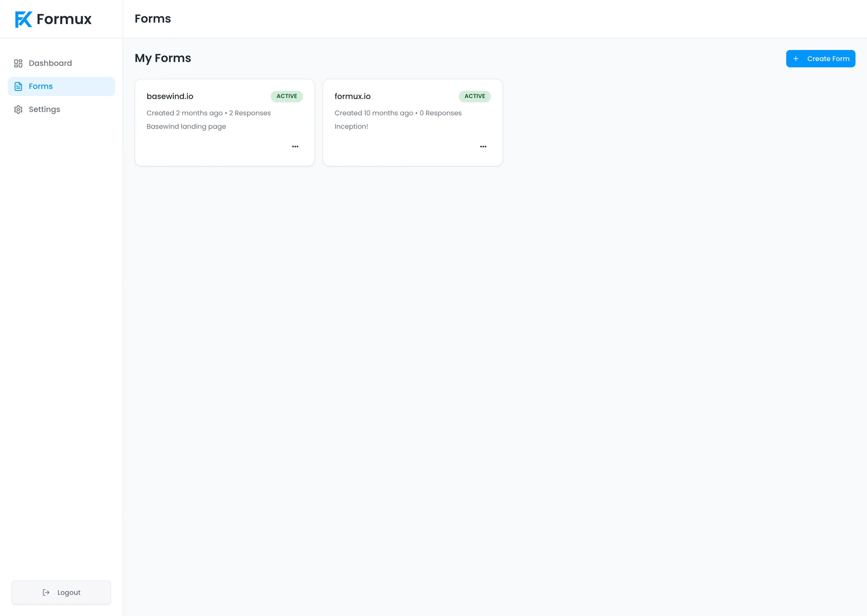Open the formux.io form title

pyautogui.click(x=353, y=96)
